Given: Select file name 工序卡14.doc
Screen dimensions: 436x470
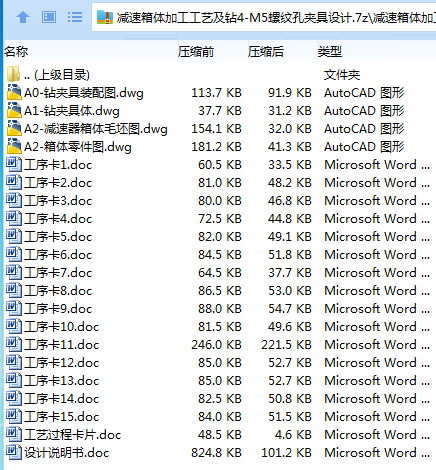Looking at the screenshot, I should (x=62, y=399).
